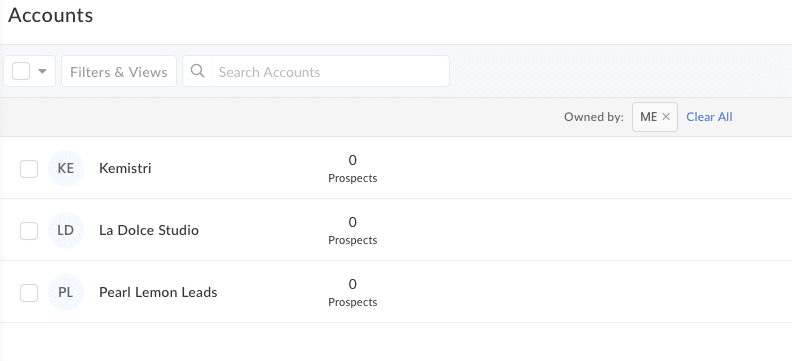The image size is (792, 361).
Task: Open the Kemistri account
Action: coord(125,168)
